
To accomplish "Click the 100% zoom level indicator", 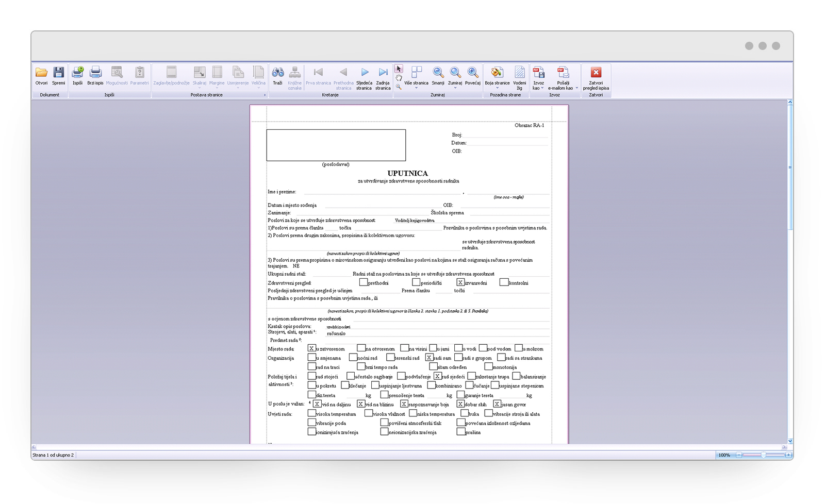I will [x=724, y=455].
